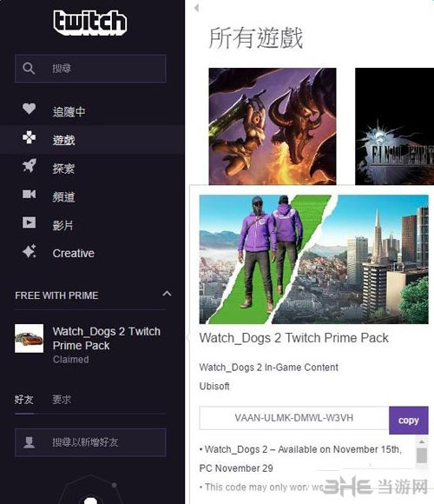Switch to the 好友 friends tab
This screenshot has width=434, height=504.
[24, 400]
